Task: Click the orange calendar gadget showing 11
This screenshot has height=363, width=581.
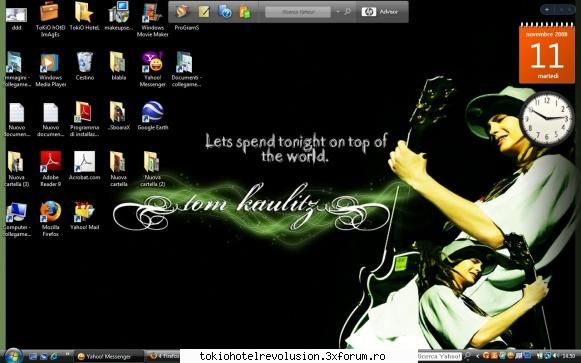Action: click(x=547, y=53)
